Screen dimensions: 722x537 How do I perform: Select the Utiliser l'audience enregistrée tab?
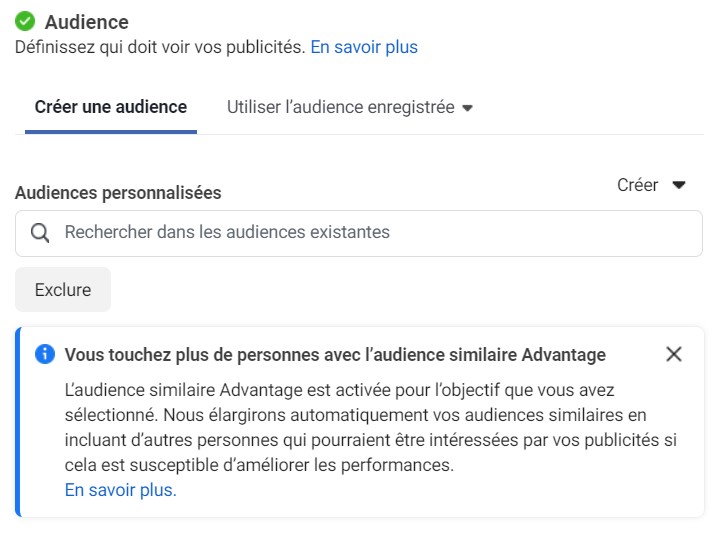pyautogui.click(x=350, y=107)
